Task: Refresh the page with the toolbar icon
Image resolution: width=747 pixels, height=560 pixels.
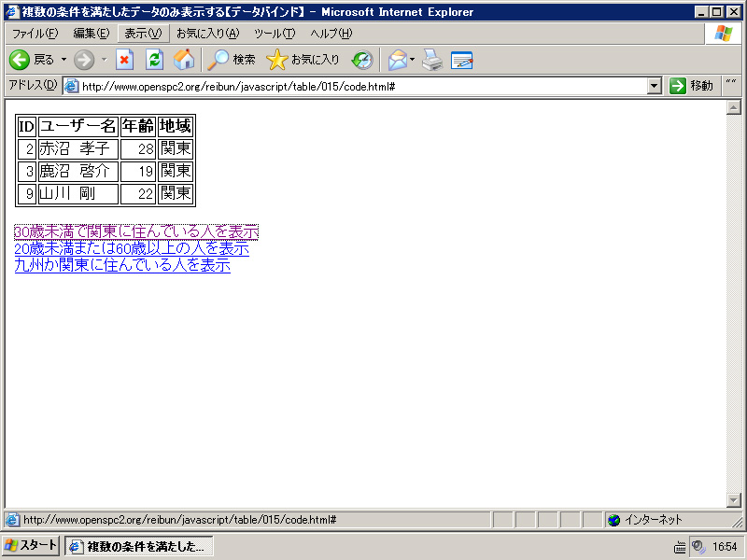Action: point(154,60)
